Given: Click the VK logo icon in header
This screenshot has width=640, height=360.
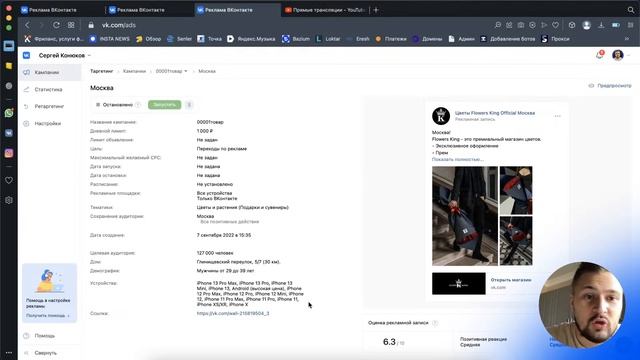Looking at the screenshot, I should [x=27, y=56].
